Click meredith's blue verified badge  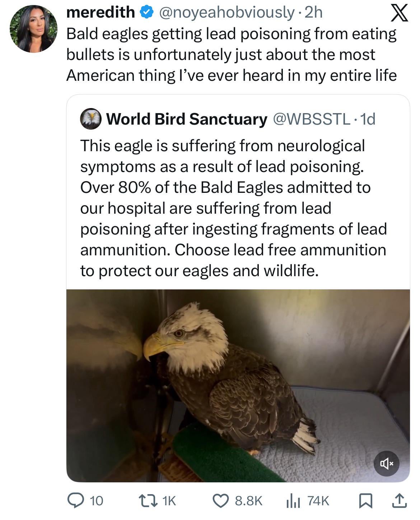145,13
